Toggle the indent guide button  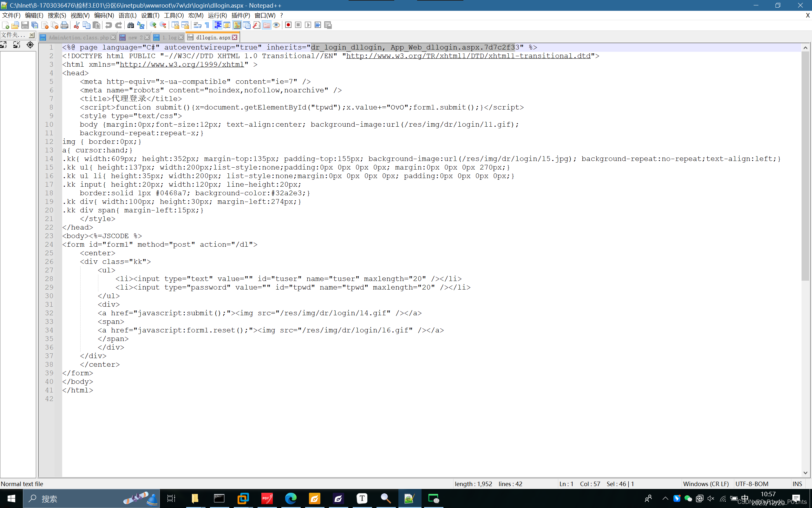[217, 25]
